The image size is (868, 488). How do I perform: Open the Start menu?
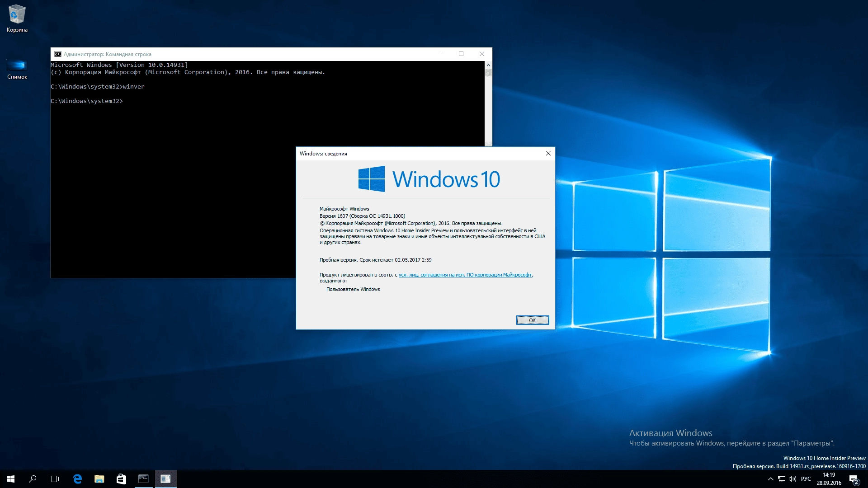click(11, 479)
